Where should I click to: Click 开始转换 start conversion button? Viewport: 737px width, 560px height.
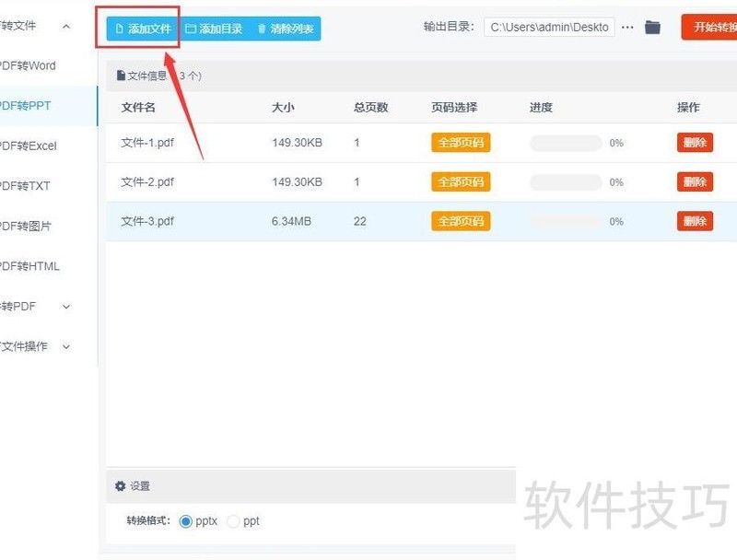coord(711,28)
